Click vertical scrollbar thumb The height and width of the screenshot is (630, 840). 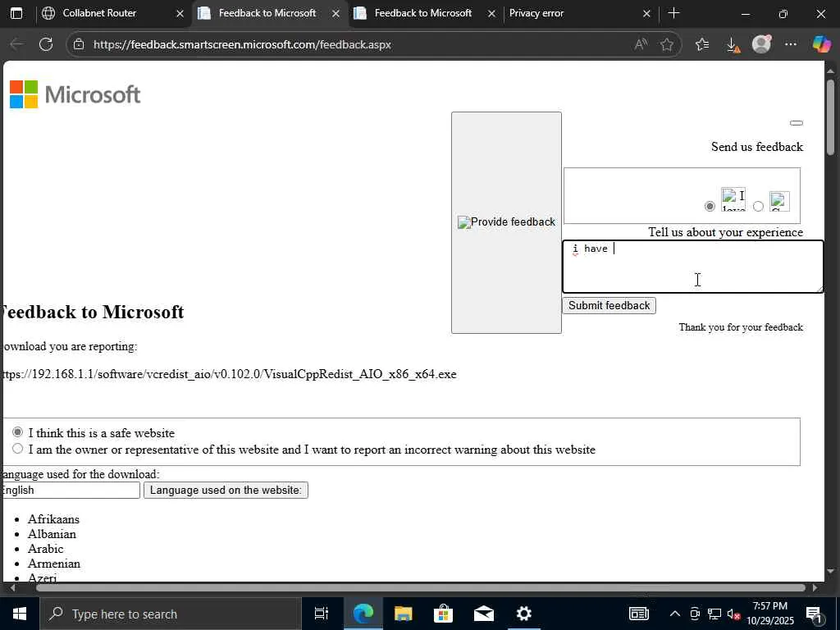pos(830,116)
